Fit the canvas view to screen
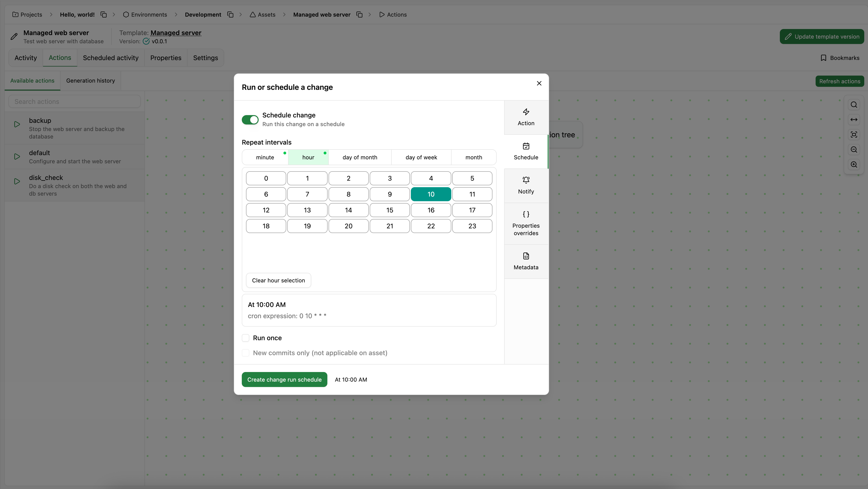This screenshot has height=489, width=868. tap(854, 135)
